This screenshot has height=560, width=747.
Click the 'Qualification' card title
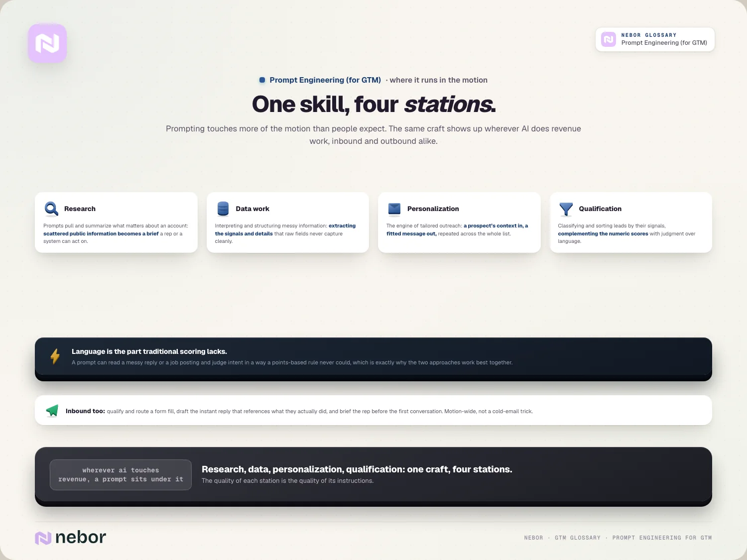(x=600, y=209)
